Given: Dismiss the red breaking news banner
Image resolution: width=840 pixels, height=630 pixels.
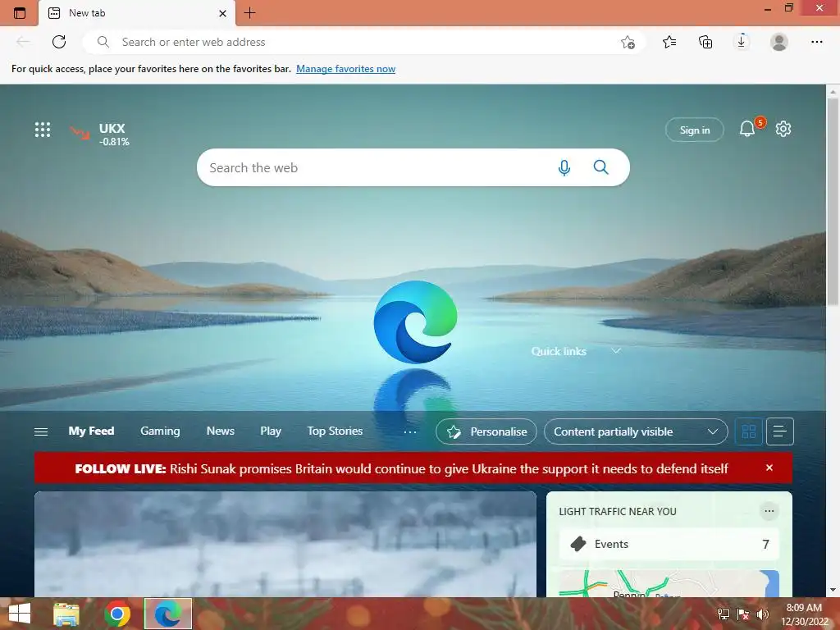Looking at the screenshot, I should [769, 468].
